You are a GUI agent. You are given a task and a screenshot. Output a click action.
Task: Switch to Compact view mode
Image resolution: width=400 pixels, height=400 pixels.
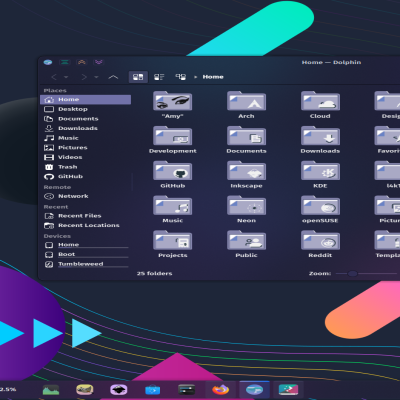(x=159, y=77)
